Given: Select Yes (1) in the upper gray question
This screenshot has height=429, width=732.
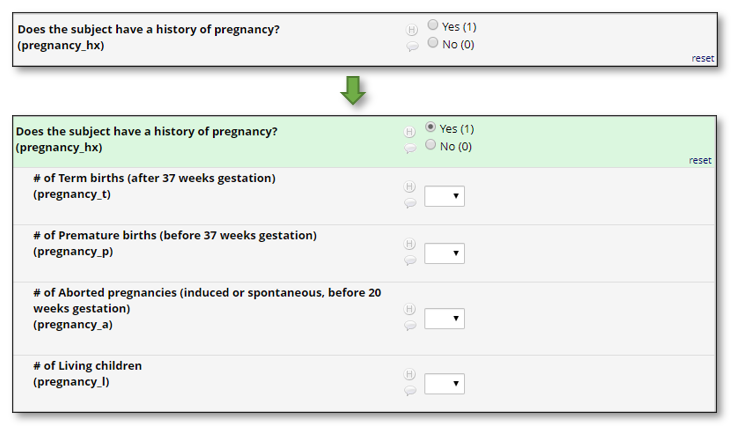Looking at the screenshot, I should [432, 25].
